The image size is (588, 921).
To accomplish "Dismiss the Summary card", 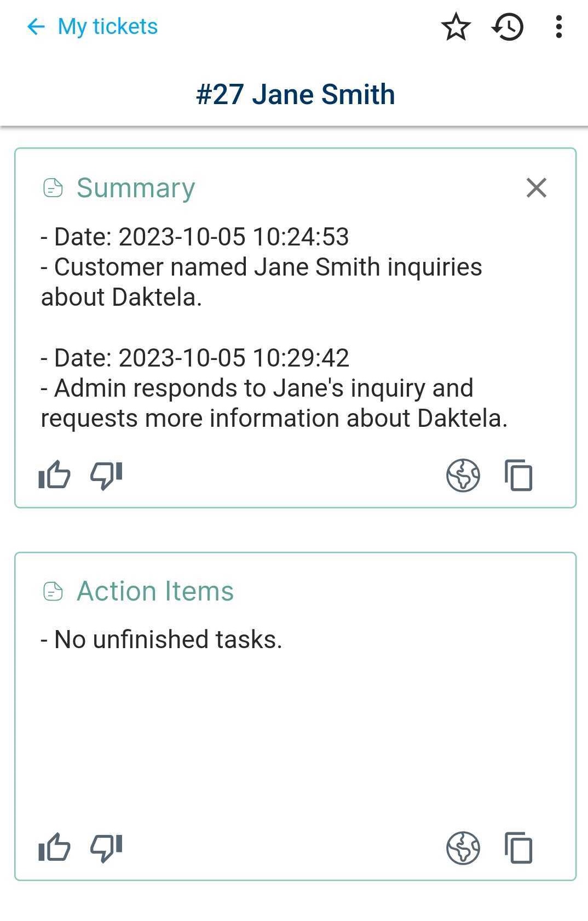I will pos(536,188).
